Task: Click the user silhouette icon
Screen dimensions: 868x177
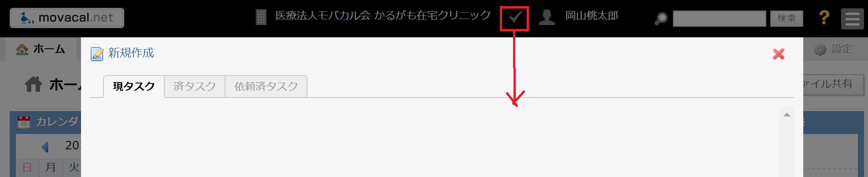Action: 547,17
